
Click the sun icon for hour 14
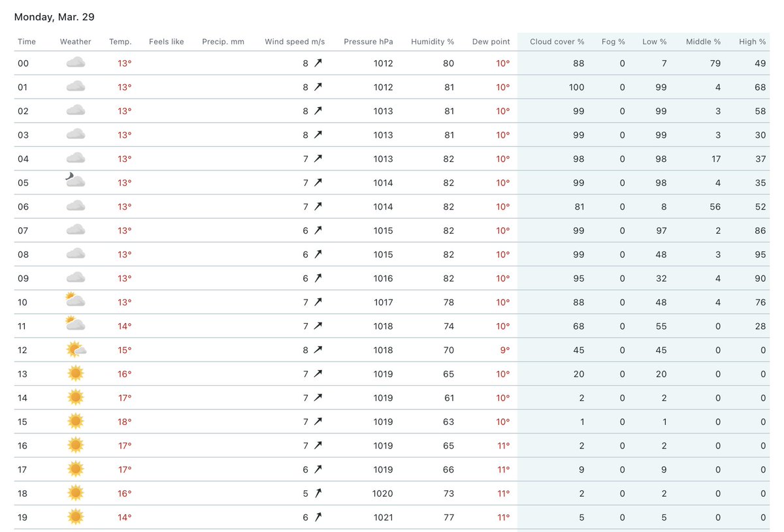[x=76, y=398]
